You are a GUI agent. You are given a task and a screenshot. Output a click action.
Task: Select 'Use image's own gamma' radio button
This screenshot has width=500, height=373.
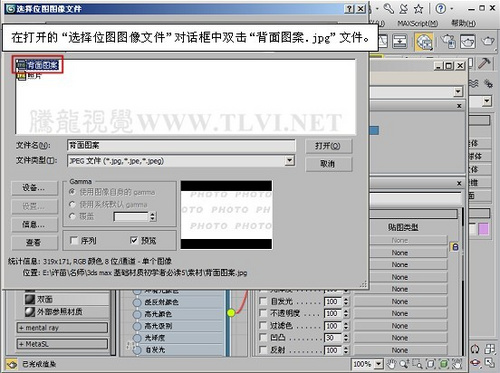tap(72, 192)
